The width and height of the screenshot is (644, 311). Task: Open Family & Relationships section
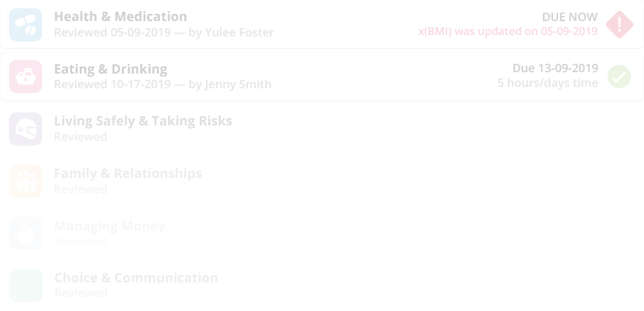pyautogui.click(x=128, y=173)
